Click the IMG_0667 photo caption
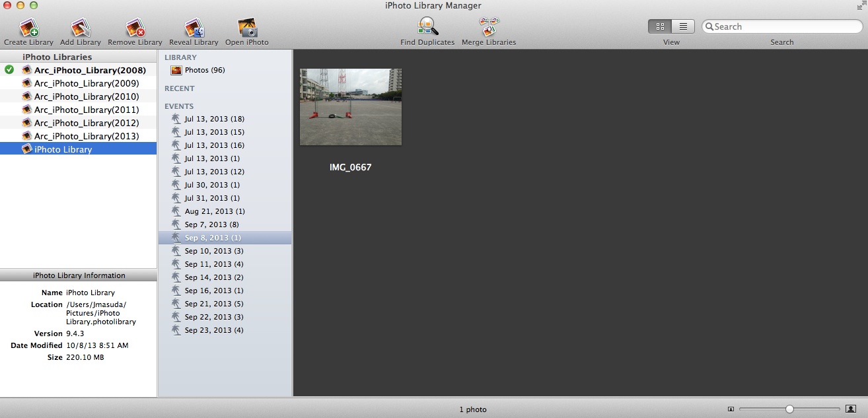This screenshot has width=868, height=418. [351, 168]
